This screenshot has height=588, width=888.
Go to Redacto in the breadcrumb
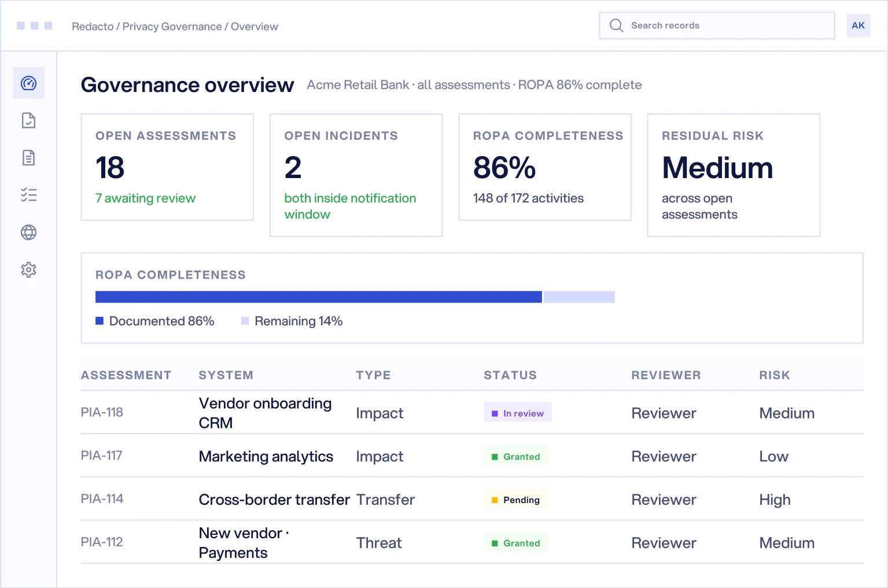click(x=93, y=27)
